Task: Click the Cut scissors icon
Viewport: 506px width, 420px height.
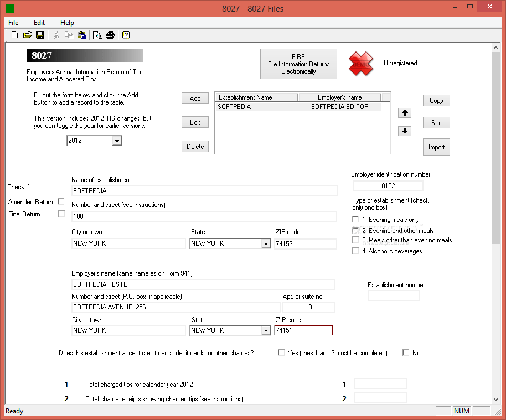Action: [x=56, y=35]
